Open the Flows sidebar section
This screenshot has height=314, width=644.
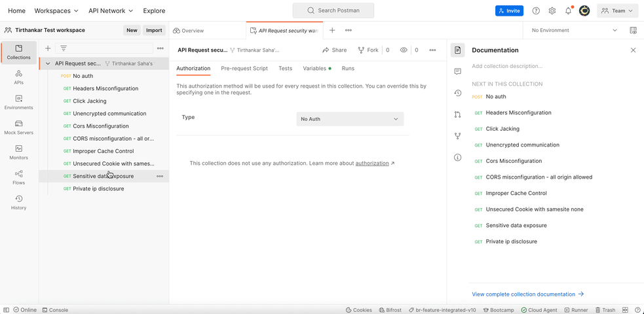tap(18, 177)
